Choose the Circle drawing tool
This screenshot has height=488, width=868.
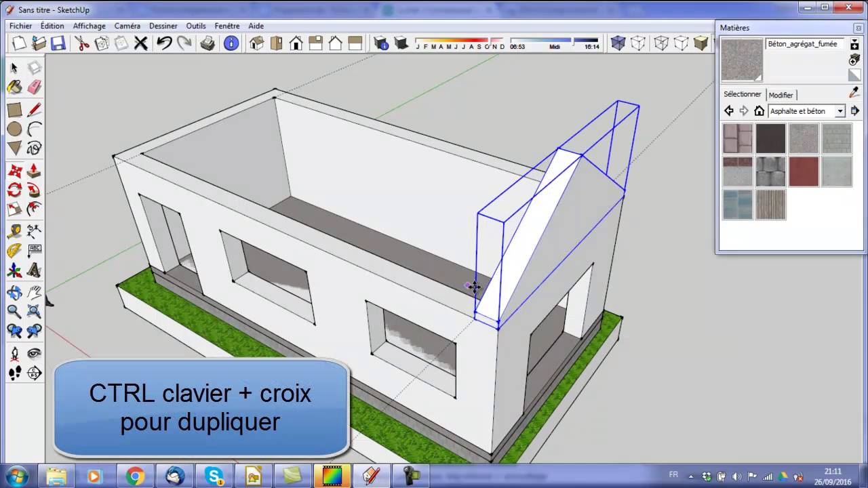click(14, 129)
